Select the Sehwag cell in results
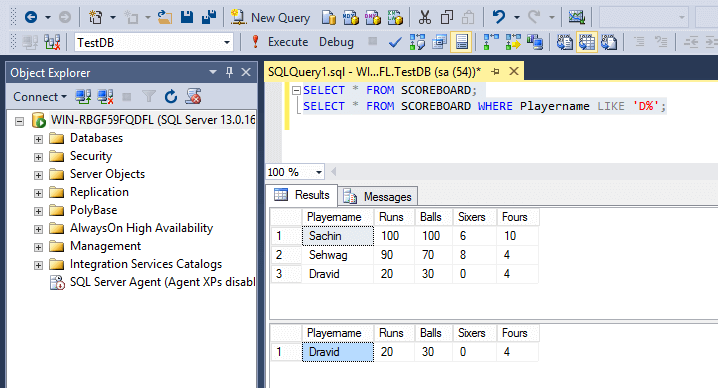The height and width of the screenshot is (388, 718). [338, 255]
